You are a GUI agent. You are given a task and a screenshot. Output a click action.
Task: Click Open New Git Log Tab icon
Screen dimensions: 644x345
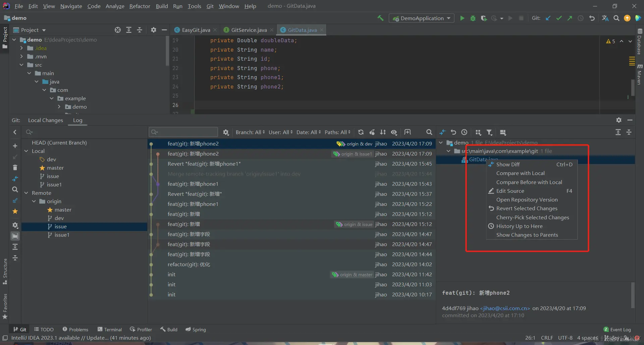point(408,132)
